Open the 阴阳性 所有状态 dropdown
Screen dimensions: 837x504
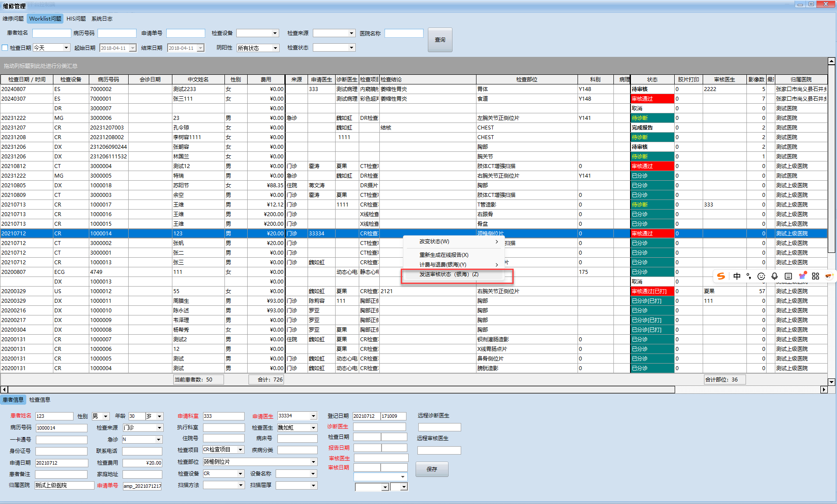pos(275,48)
